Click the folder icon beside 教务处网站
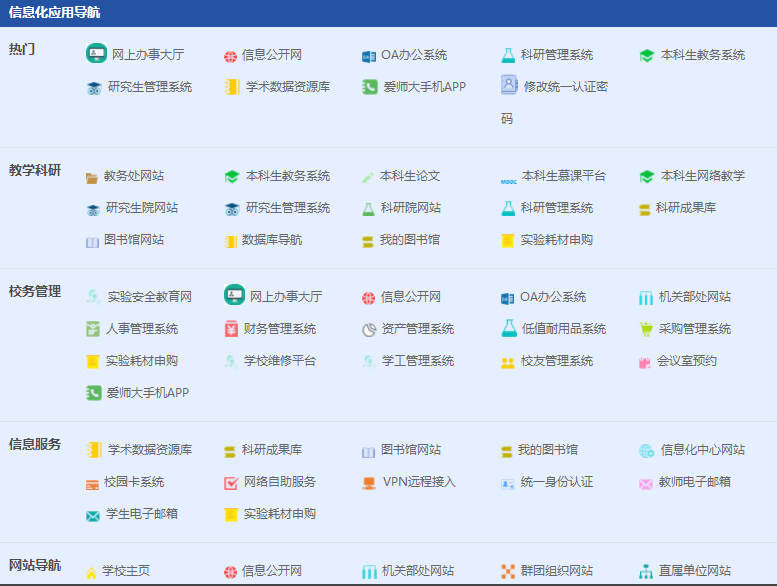 [x=92, y=178]
